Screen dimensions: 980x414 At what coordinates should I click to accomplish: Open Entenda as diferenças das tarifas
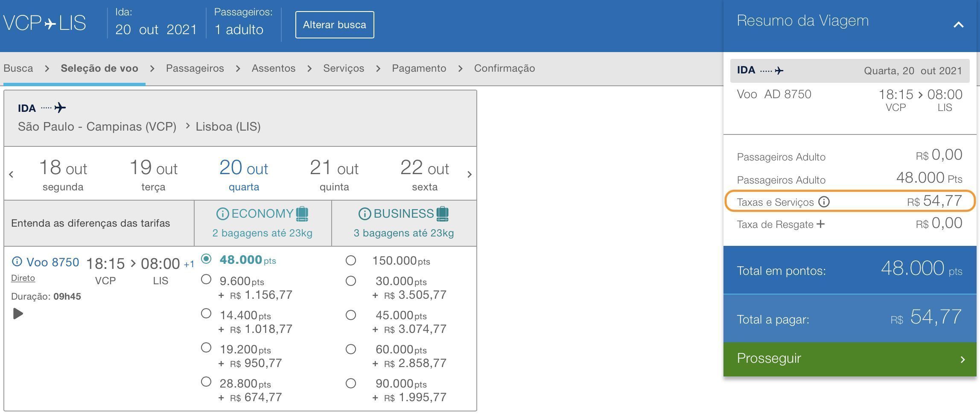click(90, 223)
